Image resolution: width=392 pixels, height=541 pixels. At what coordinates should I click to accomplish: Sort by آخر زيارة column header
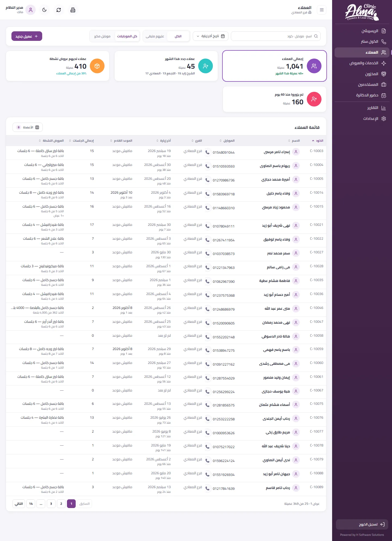click(164, 141)
